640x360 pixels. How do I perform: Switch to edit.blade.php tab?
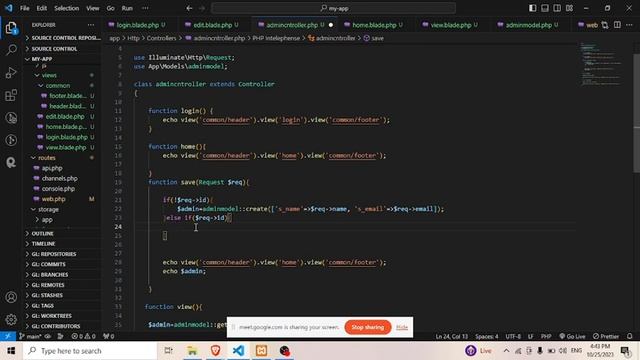click(x=212, y=25)
